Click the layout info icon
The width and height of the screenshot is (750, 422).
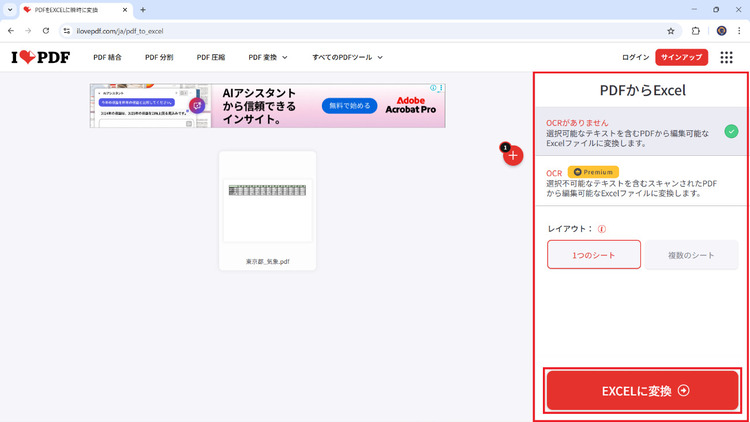601,229
